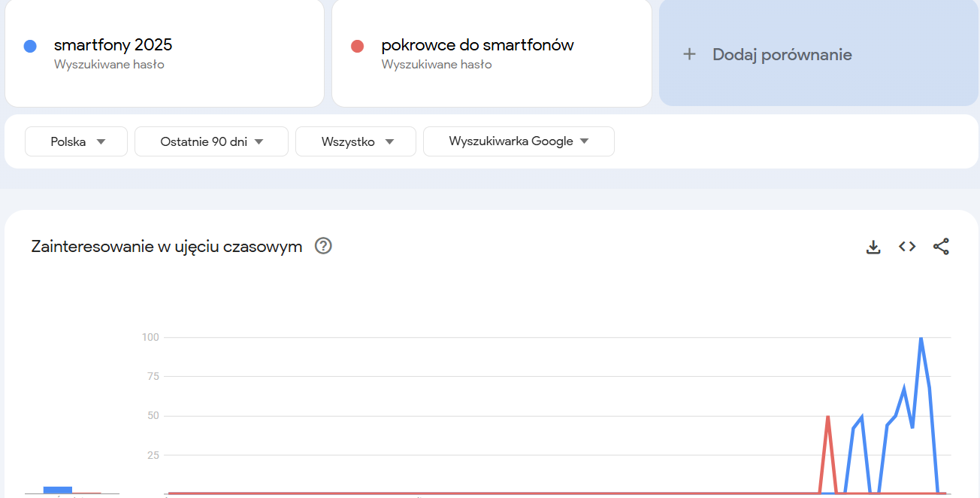Open the Wyszukiwarka Google source dropdown
The image size is (980, 498).
point(519,141)
